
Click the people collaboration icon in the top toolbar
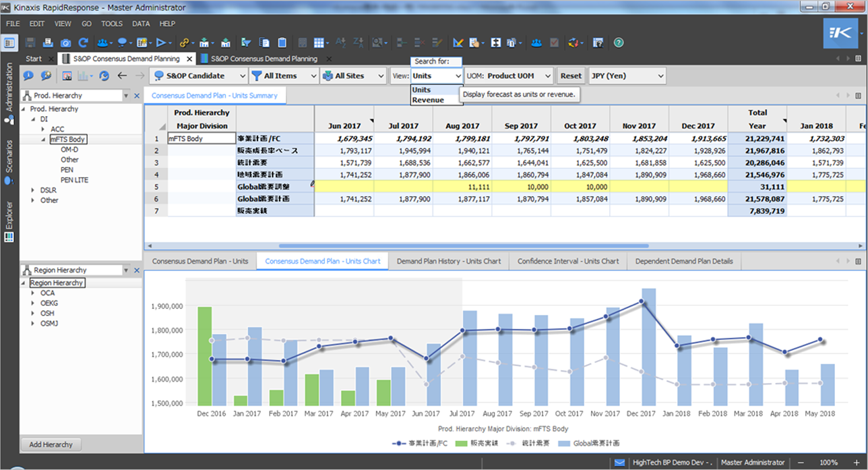point(102,42)
